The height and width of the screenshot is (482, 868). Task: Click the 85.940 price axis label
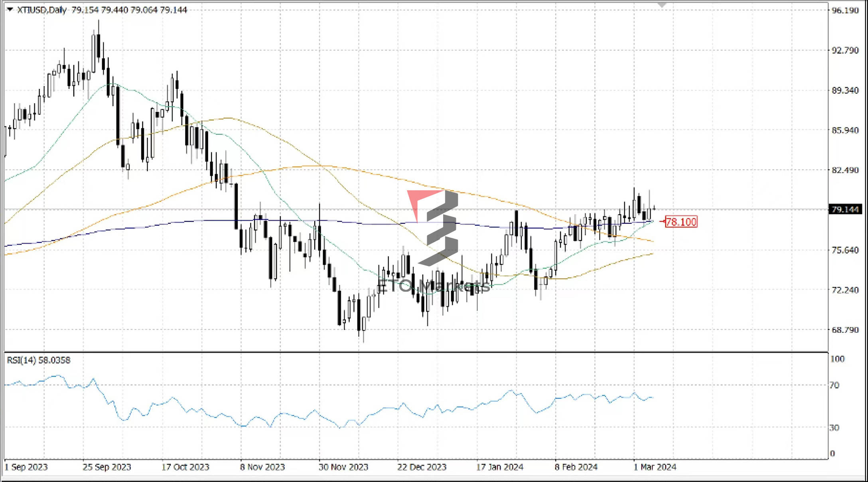point(845,130)
